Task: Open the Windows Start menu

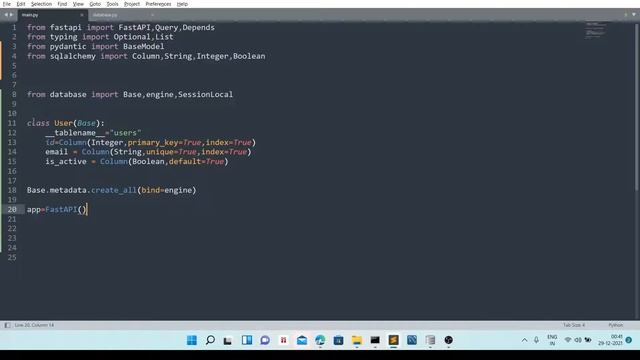Action: 191,340
